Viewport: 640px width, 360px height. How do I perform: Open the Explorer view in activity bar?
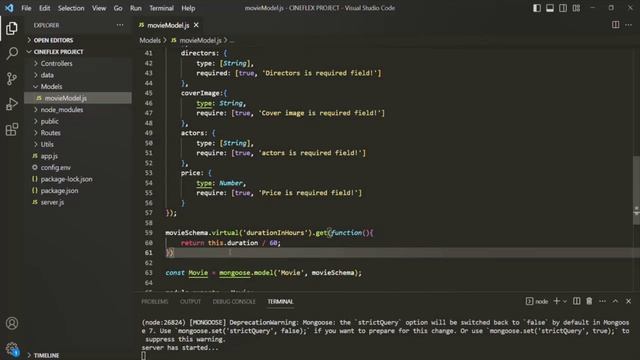coord(12,28)
